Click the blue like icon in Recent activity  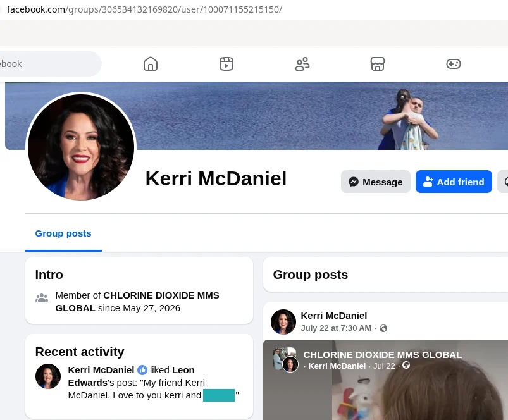point(142,370)
